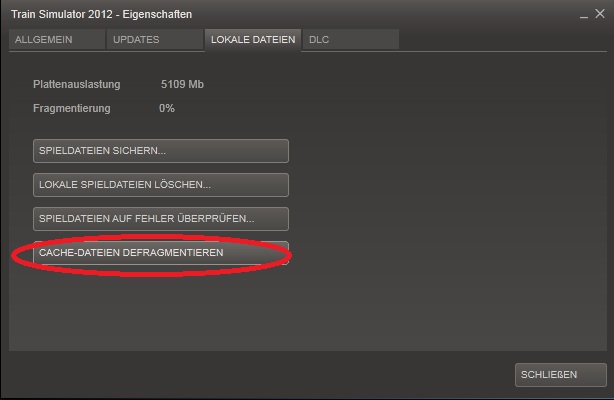614x400 pixels.
Task: Click SPIELDATEIEN SICHERN button
Action: (161, 151)
